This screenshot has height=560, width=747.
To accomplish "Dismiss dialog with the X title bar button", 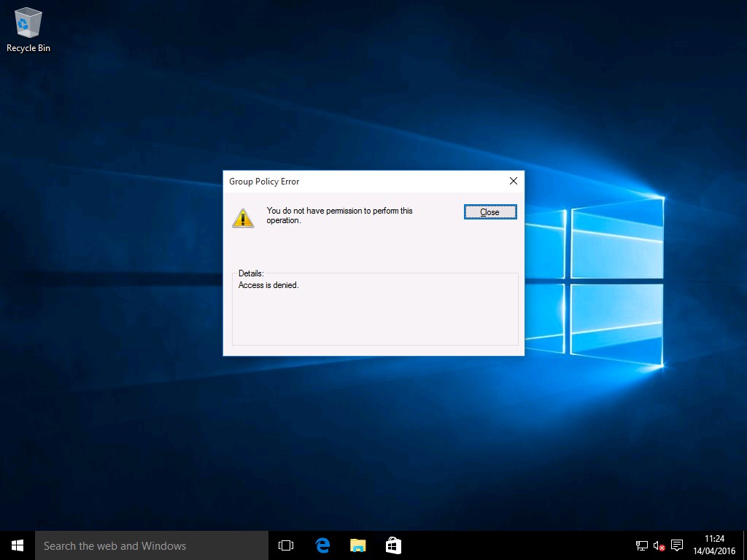I will [x=513, y=181].
